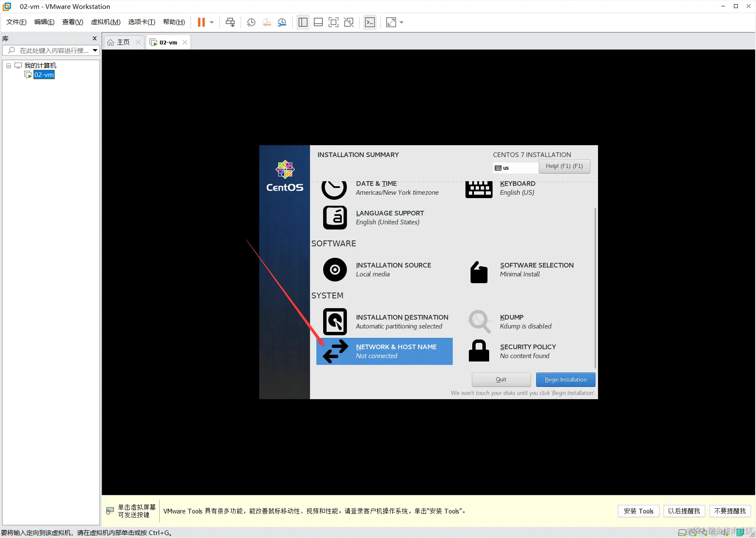Open Network & Host Name settings

(x=385, y=351)
